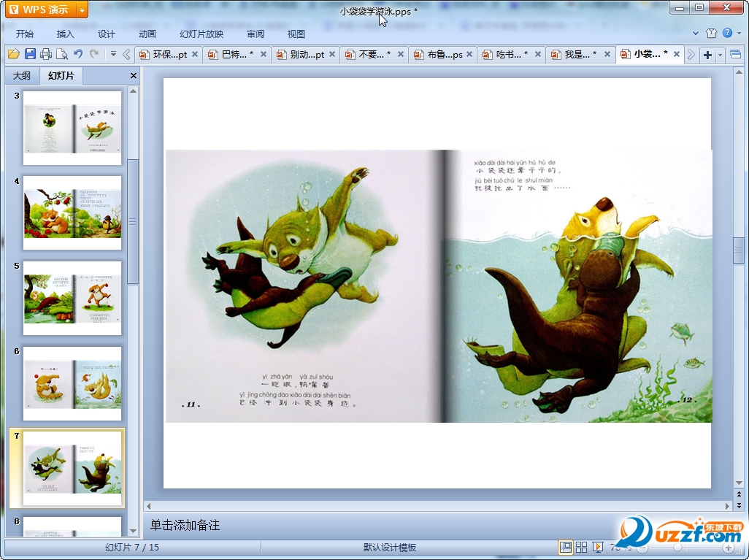Viewport: 749px width, 560px height.
Task: Switch to slide sorter view icon
Action: tap(581, 547)
